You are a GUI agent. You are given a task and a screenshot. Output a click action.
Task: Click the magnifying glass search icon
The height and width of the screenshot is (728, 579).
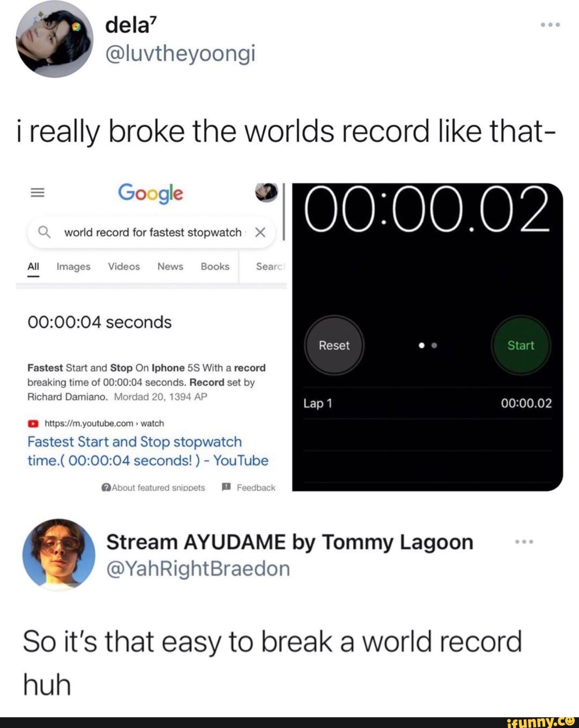click(44, 232)
